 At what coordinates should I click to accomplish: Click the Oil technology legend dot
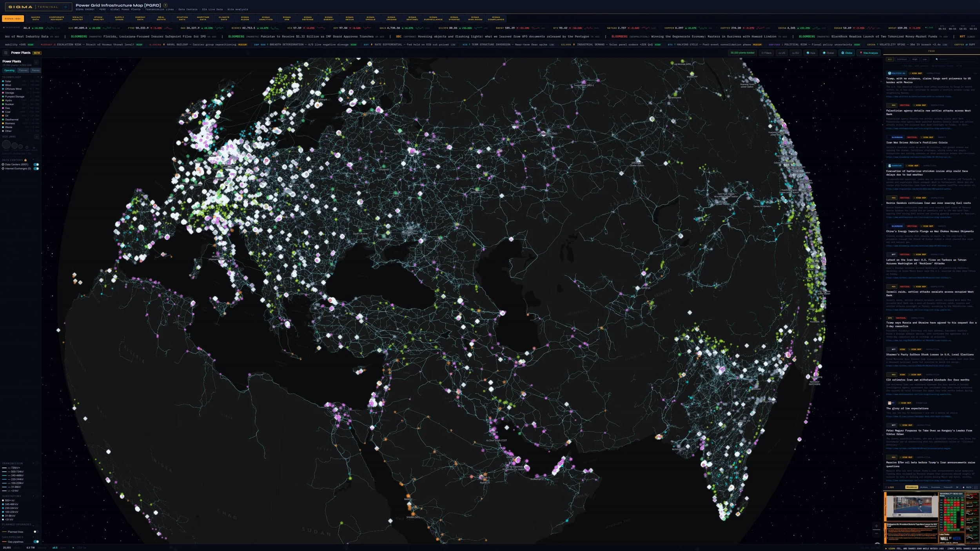[x=3, y=116]
